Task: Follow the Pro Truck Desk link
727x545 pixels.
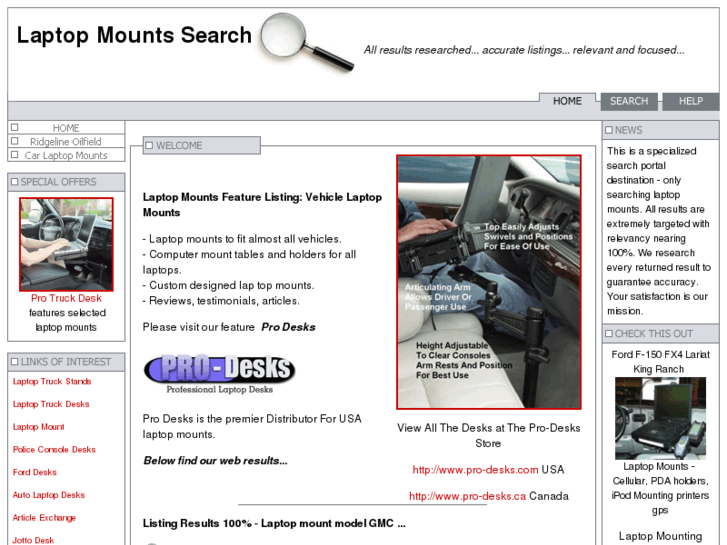Action: point(66,298)
